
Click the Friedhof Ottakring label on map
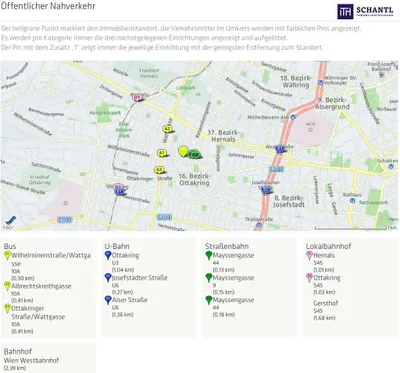click(x=40, y=180)
